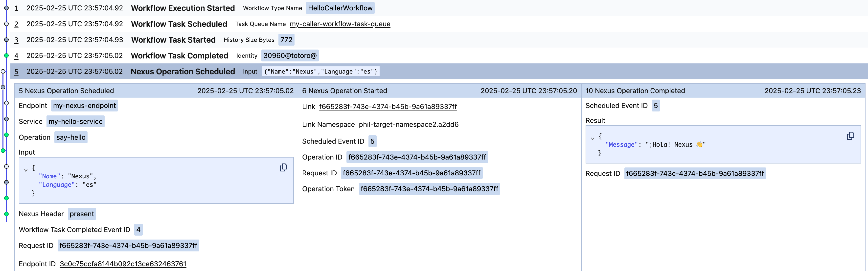Copy the Input JSON in Nexus Operation Scheduled

[x=283, y=167]
